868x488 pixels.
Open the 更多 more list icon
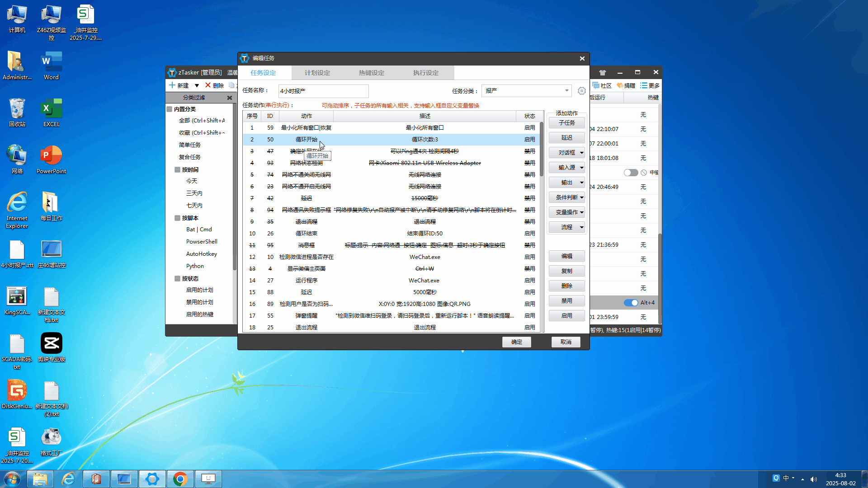click(643, 85)
